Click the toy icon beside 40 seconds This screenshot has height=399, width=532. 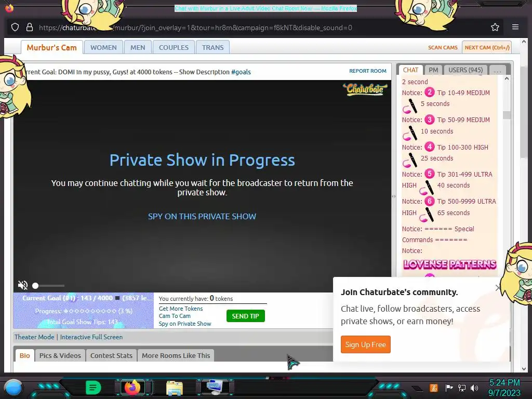(x=427, y=187)
